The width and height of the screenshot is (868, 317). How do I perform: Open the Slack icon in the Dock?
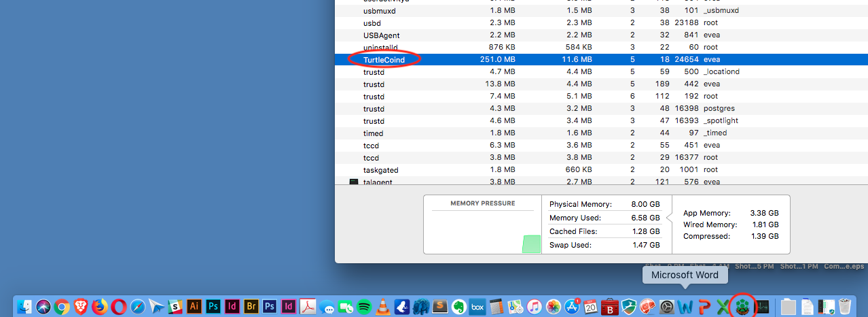point(175,306)
